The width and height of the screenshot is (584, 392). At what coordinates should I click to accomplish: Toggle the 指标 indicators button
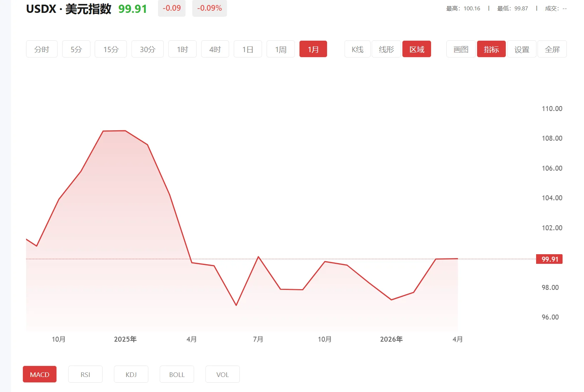pyautogui.click(x=491, y=49)
